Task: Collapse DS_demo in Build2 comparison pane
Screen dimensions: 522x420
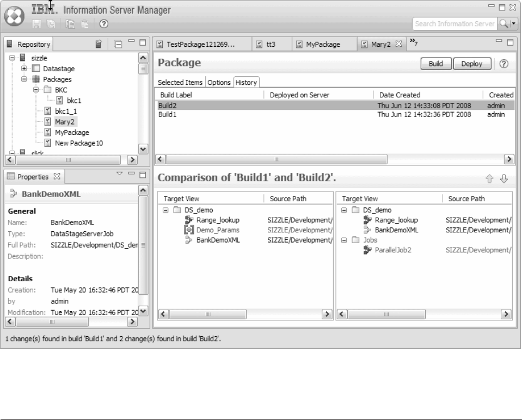Action: 344,210
